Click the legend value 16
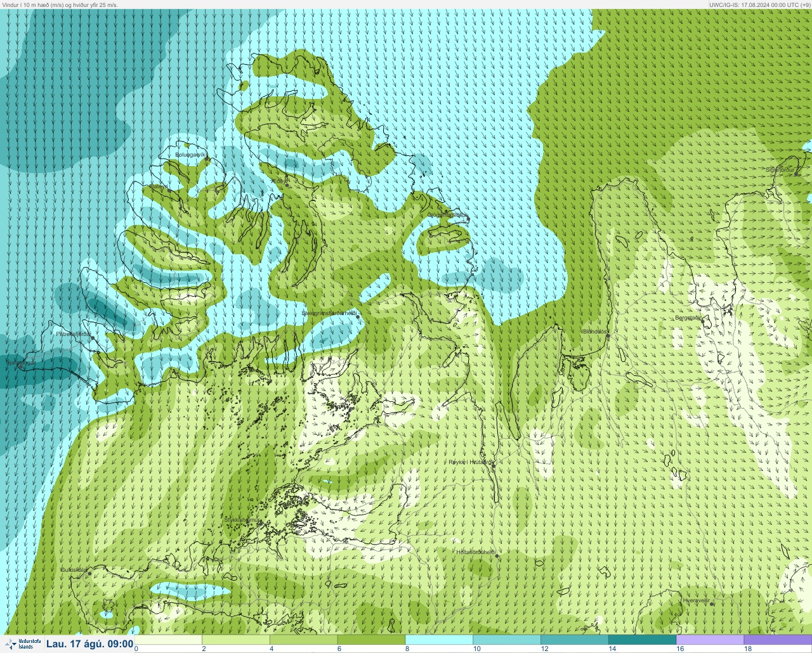 (680, 649)
